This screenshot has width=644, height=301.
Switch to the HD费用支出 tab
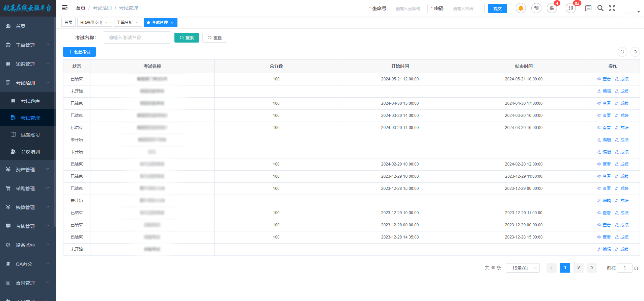coord(91,23)
